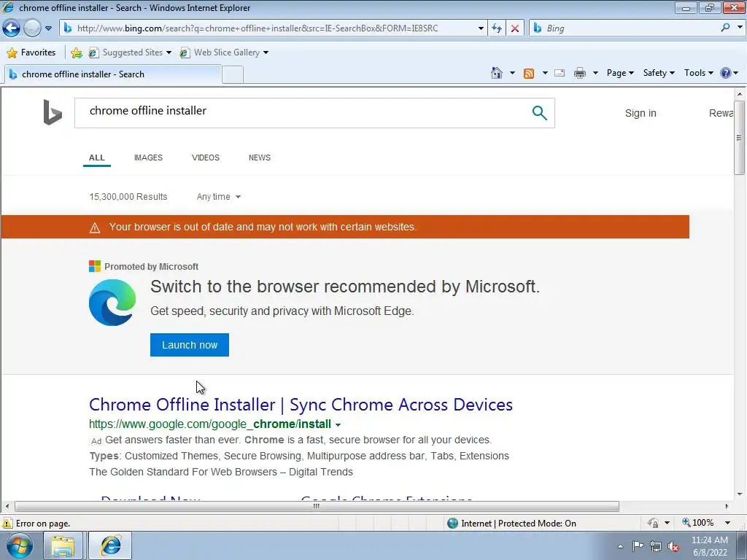Click the vertical scrollbar thumb

pos(740,138)
